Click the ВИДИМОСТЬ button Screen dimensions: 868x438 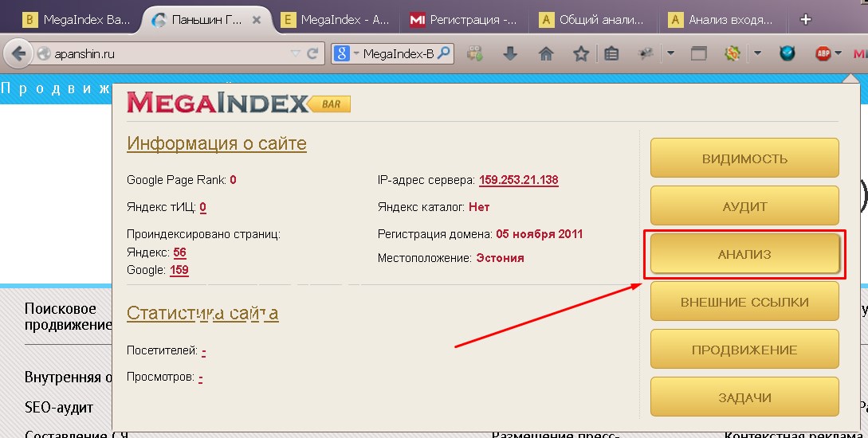[x=744, y=158]
